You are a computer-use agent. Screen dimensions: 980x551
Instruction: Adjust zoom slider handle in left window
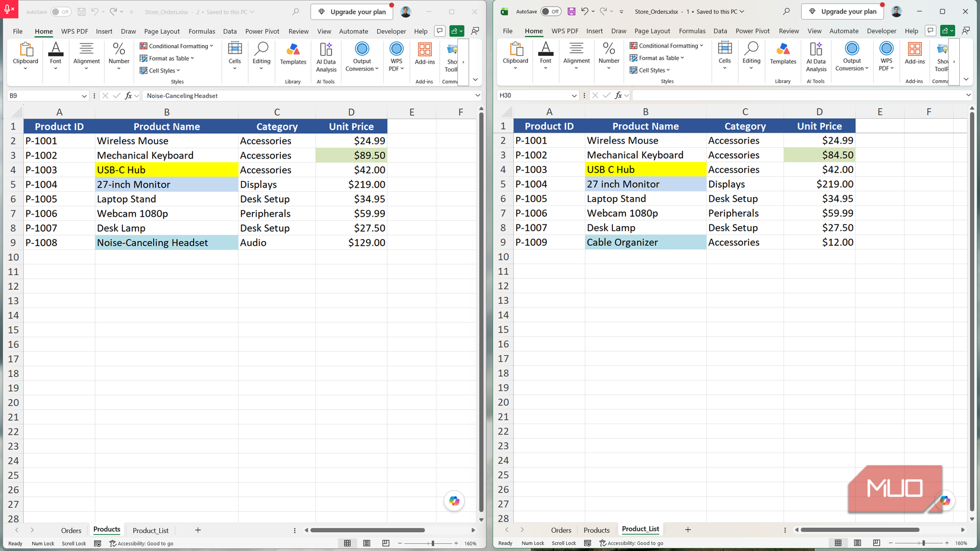click(x=433, y=543)
